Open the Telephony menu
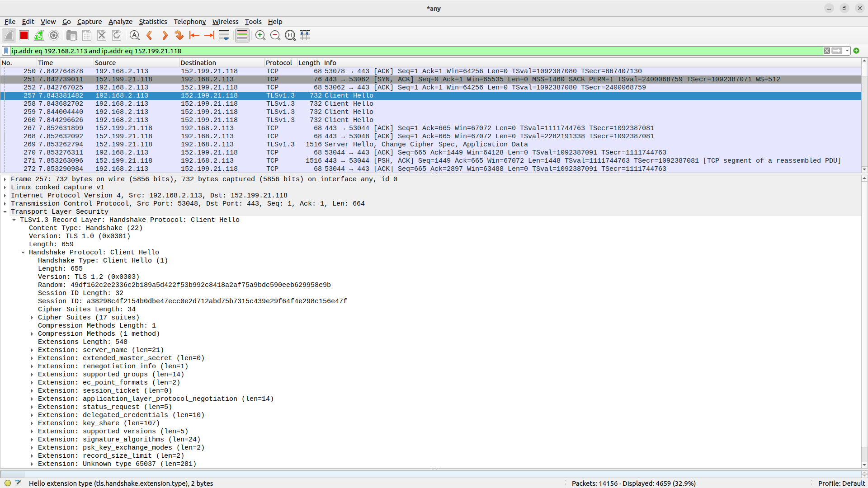The width and height of the screenshot is (868, 488). click(x=189, y=22)
